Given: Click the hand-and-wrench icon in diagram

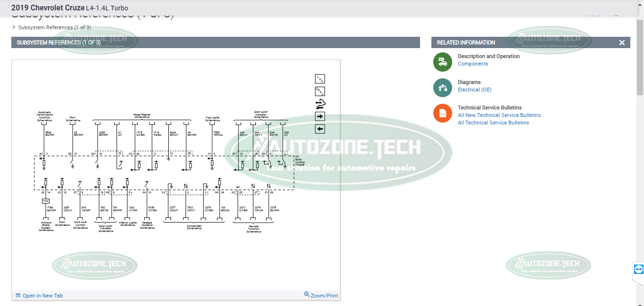Looking at the screenshot, I should point(320,104).
